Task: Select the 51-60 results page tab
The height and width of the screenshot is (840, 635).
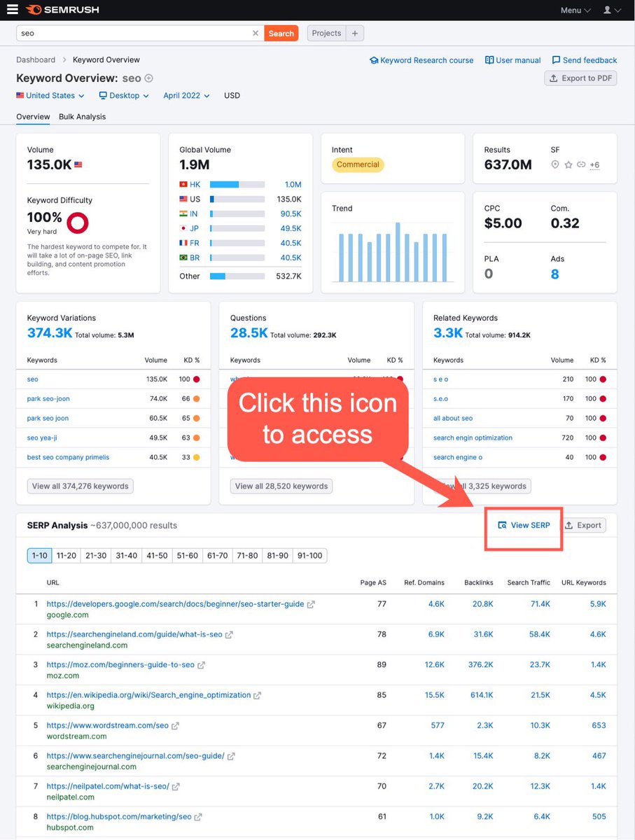Action: (x=188, y=556)
